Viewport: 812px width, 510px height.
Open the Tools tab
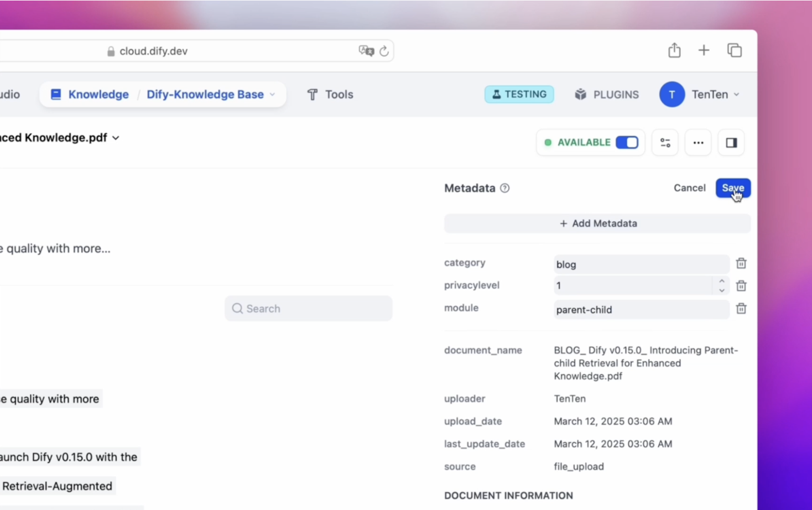tap(330, 95)
